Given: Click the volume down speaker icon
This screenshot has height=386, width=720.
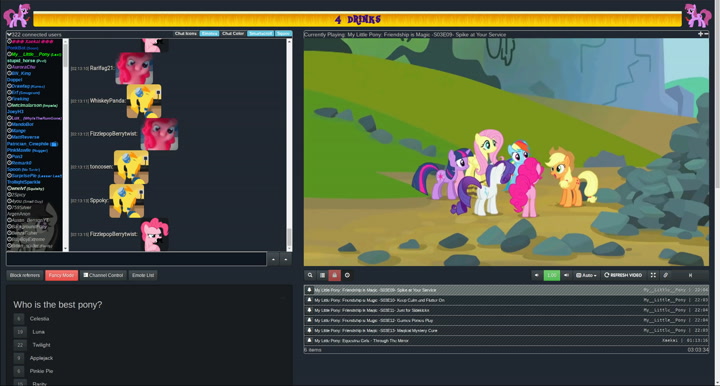Looking at the screenshot, I should click(x=536, y=275).
